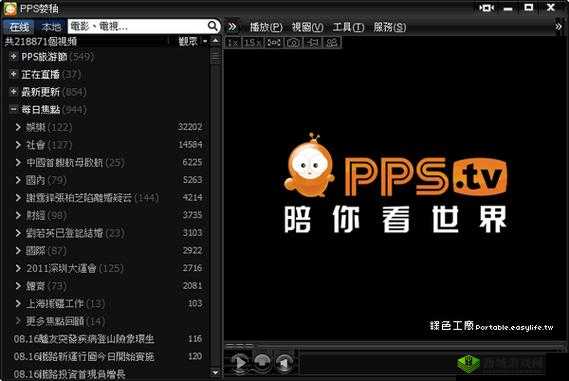Select 上海援疆工作 (13) item
This screenshot has height=381, width=569.
(65, 303)
